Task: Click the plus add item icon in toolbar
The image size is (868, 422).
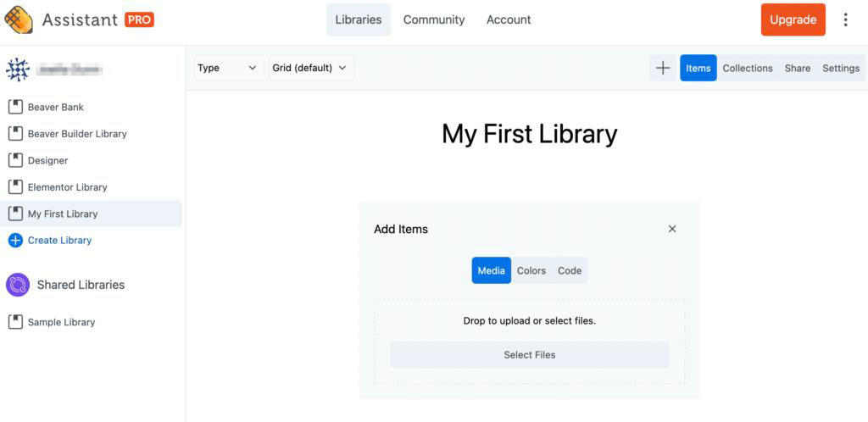Action: [663, 68]
